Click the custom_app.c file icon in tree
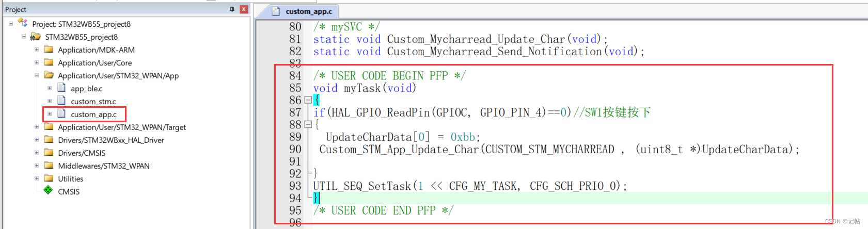 (61, 113)
